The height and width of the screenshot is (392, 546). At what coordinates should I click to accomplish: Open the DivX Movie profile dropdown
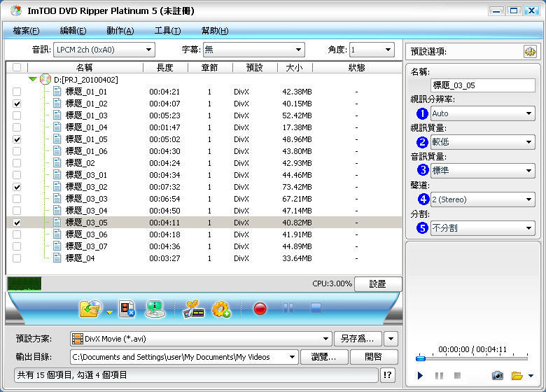click(x=201, y=339)
